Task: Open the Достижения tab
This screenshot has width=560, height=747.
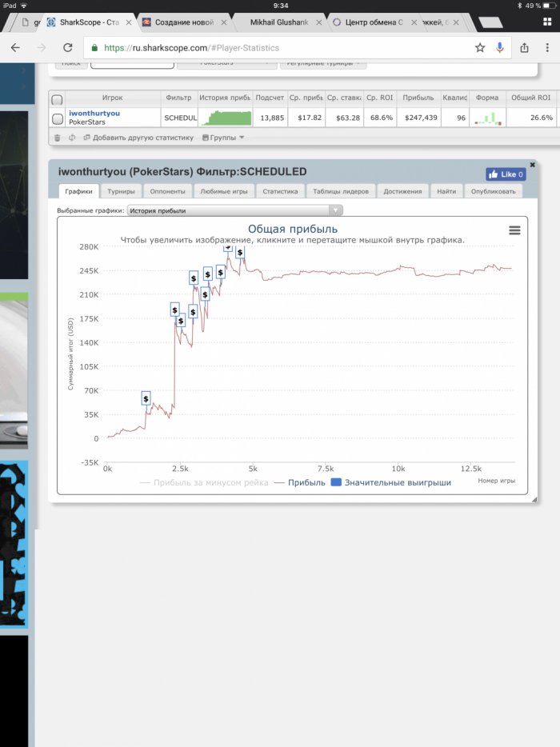Action: click(402, 191)
